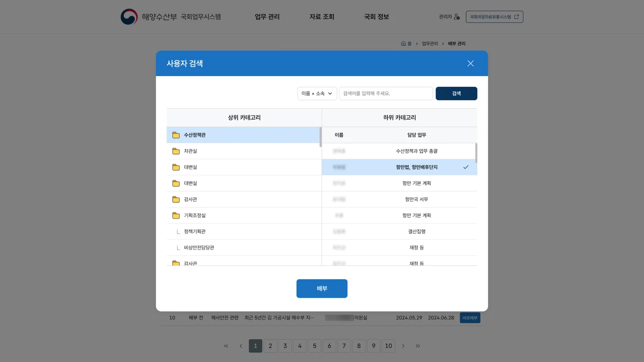The width and height of the screenshot is (644, 362).
Task: Select page 1 in pagination
Action: tap(256, 346)
